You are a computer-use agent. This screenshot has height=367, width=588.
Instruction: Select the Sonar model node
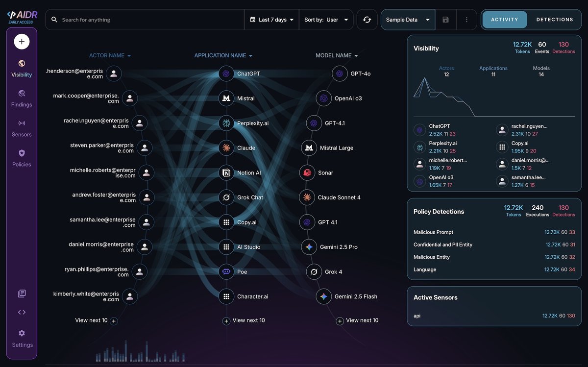click(307, 172)
